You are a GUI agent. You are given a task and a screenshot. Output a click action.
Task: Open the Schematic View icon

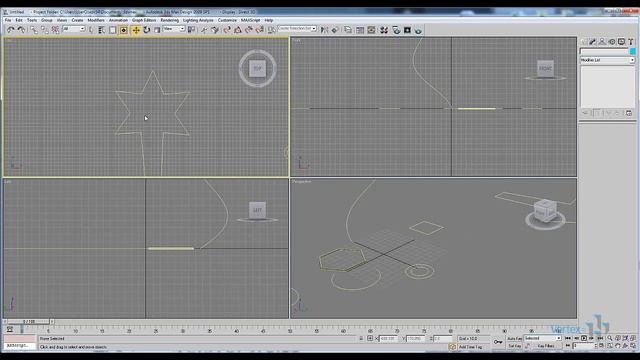(371, 30)
